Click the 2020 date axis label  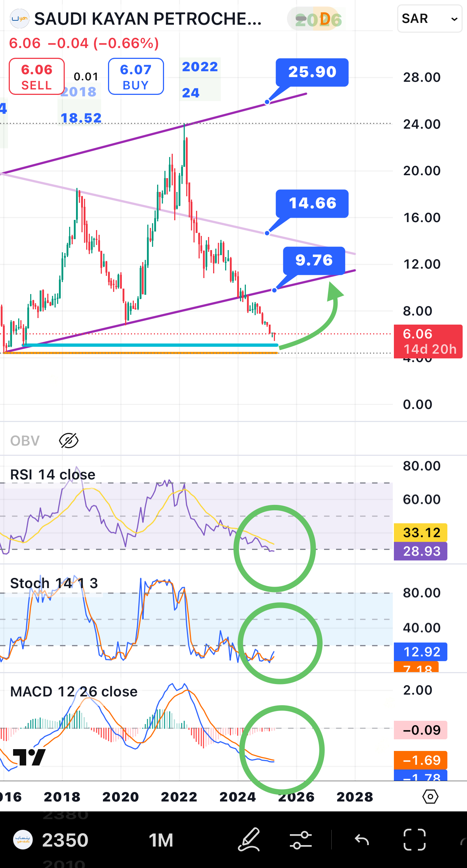tap(120, 797)
